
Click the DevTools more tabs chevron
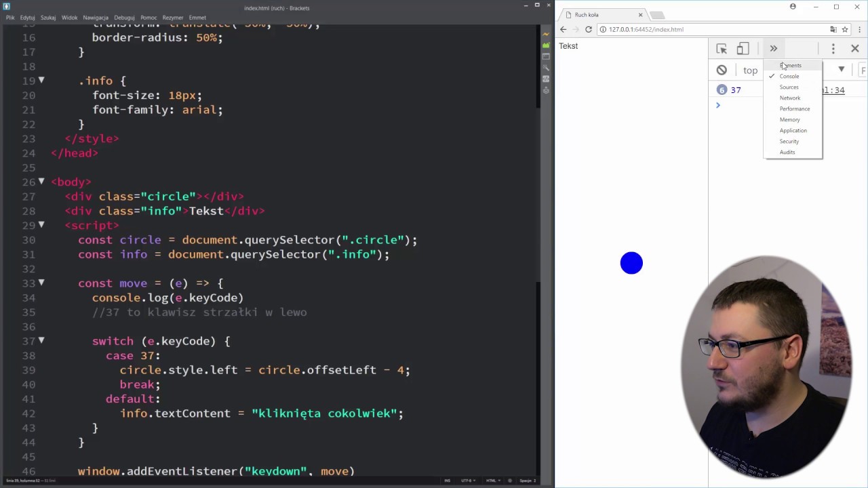(x=773, y=48)
